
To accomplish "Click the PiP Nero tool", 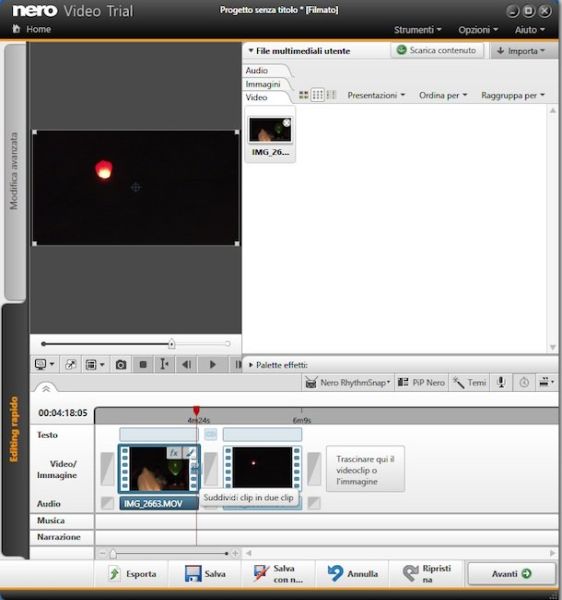I will (421, 382).
